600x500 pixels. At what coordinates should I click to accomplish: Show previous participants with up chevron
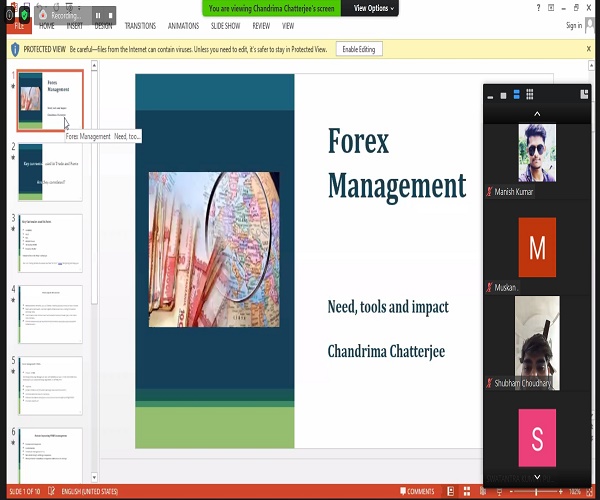pos(537,114)
